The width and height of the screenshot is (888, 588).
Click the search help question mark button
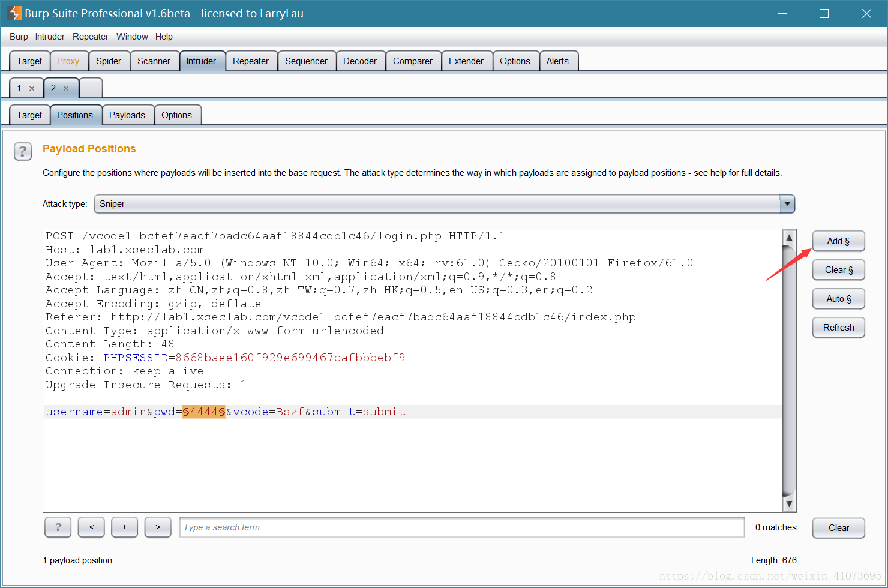[58, 527]
